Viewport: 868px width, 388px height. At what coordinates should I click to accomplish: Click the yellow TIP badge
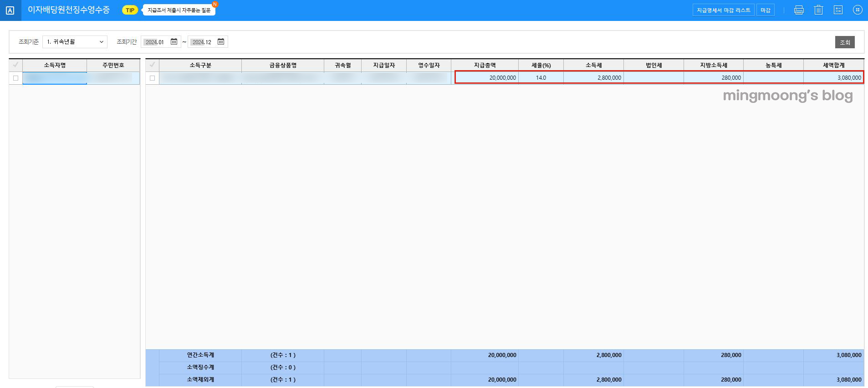(x=130, y=10)
